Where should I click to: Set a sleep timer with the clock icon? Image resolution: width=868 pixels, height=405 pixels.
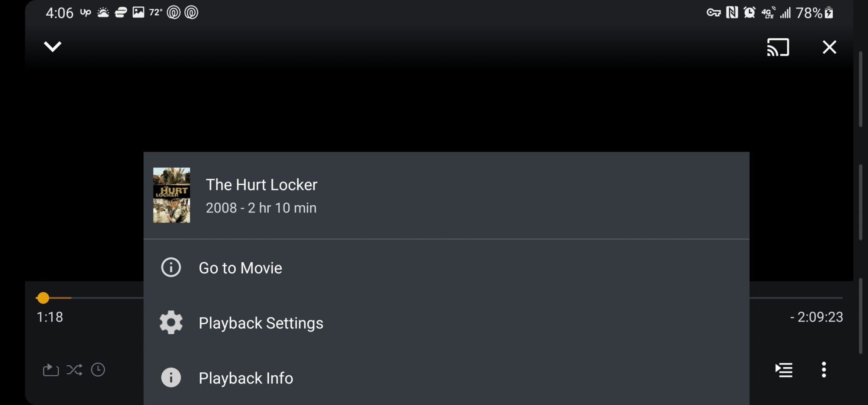pyautogui.click(x=98, y=370)
